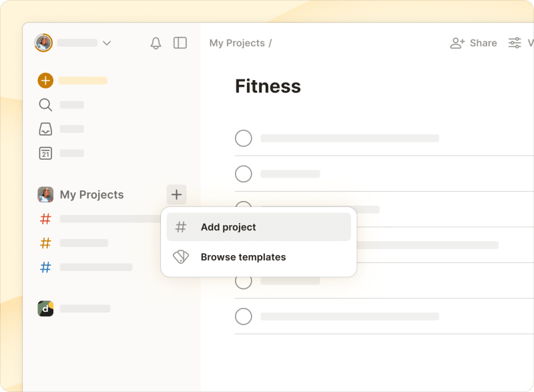The width and height of the screenshot is (534, 392).
Task: Toggle the sidebar panel icon
Action: click(180, 43)
